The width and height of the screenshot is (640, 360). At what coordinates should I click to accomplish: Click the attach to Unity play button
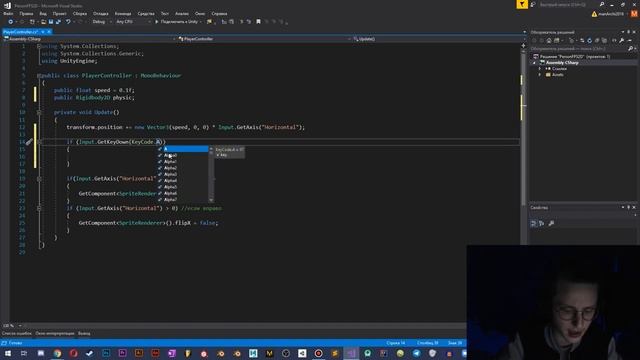(x=178, y=22)
